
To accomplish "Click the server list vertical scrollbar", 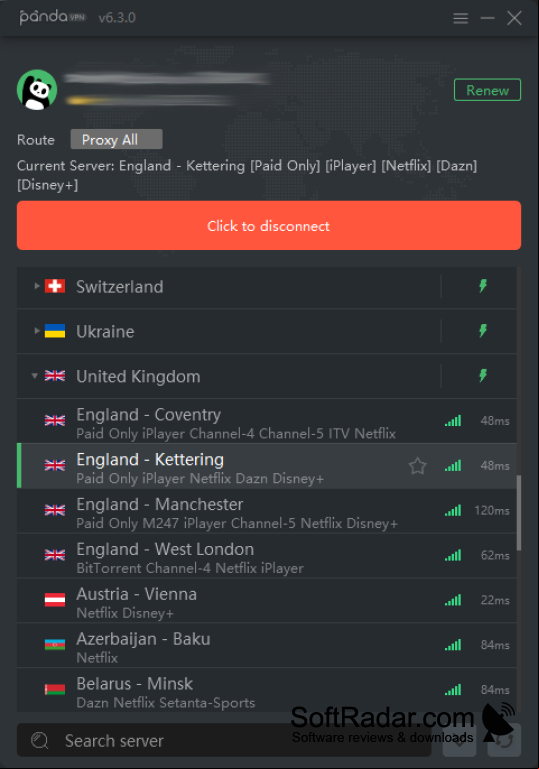I will tap(519, 513).
